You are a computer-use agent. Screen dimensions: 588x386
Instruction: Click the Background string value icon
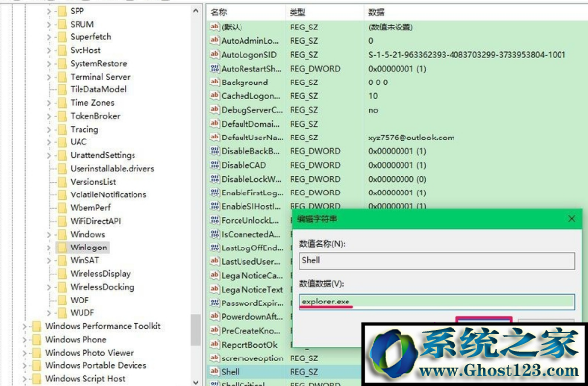click(215, 83)
